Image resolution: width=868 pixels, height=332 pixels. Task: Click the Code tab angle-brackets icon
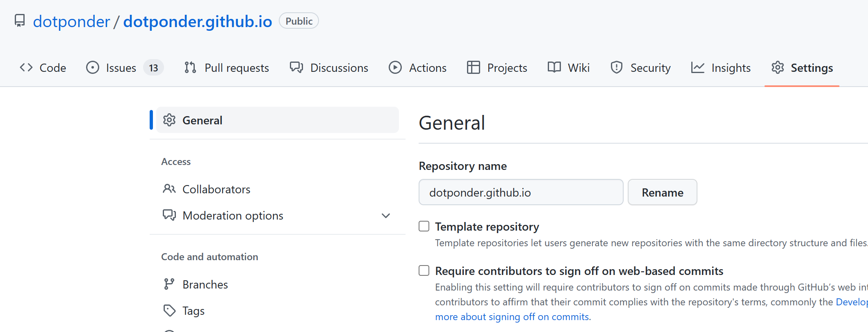pos(26,67)
